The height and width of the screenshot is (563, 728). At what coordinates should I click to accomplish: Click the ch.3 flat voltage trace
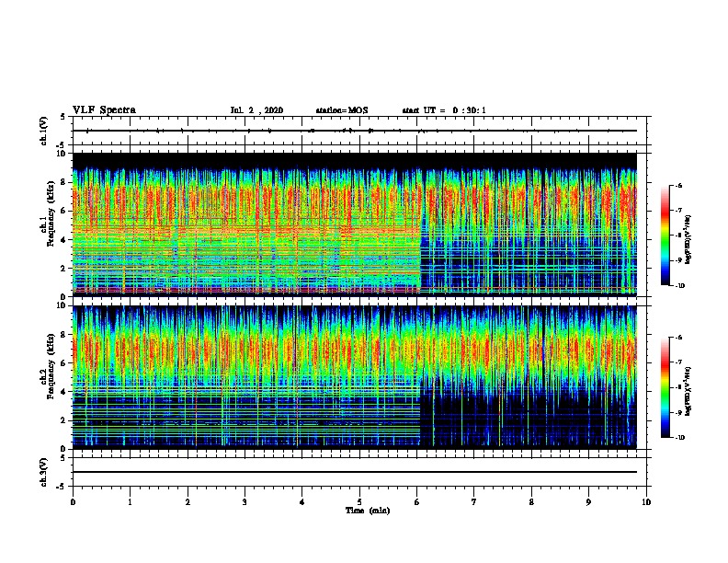click(354, 472)
